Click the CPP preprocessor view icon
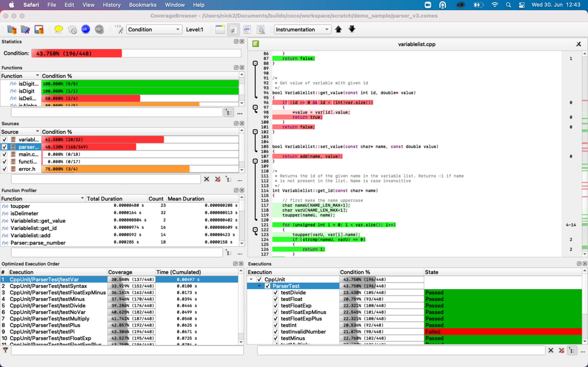This screenshot has width=588, height=367. click(247, 30)
